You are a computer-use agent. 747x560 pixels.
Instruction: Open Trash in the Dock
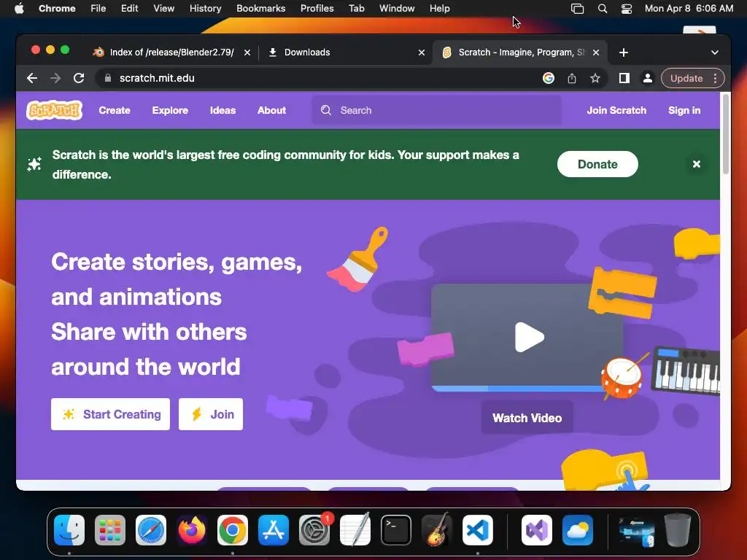[x=678, y=530]
